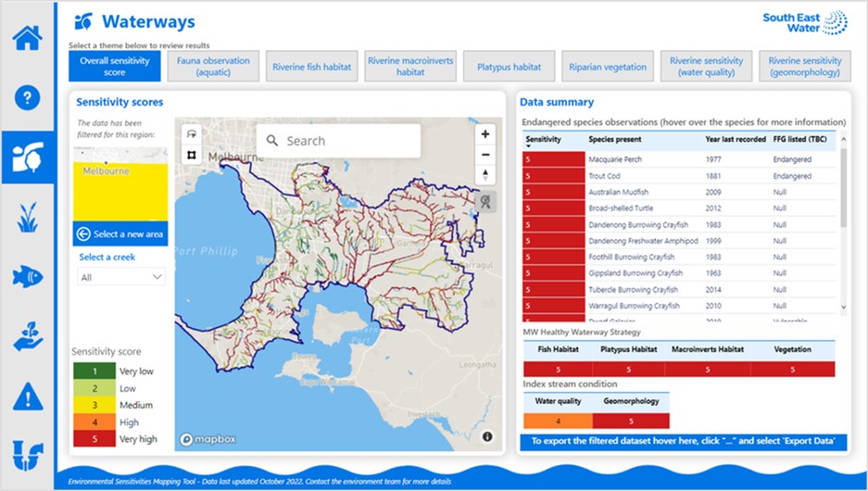This screenshot has width=868, height=491.
Task: Go to the Home page icon
Action: coord(28,38)
